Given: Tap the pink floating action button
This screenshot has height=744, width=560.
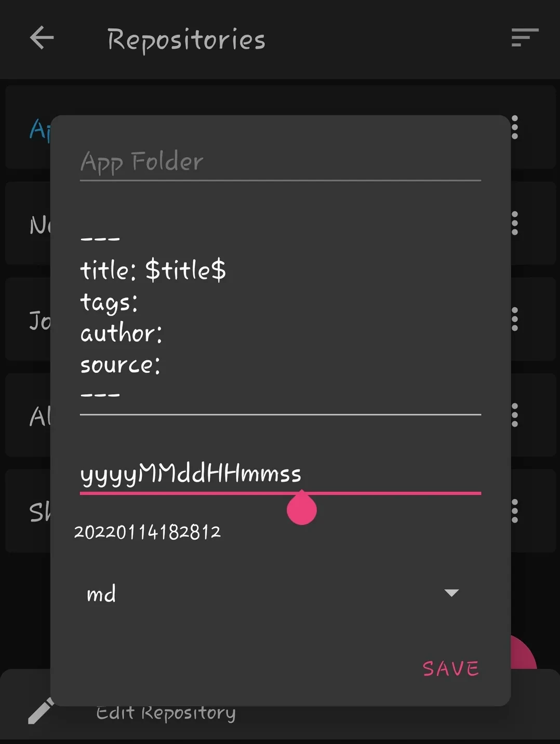Looking at the screenshot, I should click(x=524, y=652).
